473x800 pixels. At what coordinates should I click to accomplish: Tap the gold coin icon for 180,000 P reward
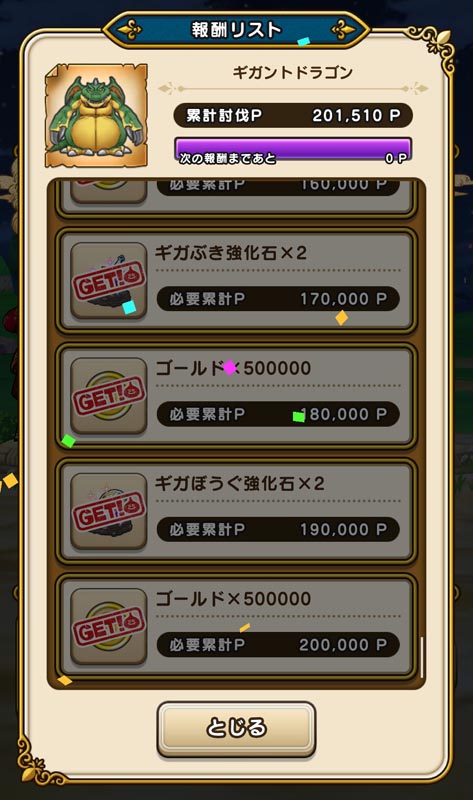(109, 396)
